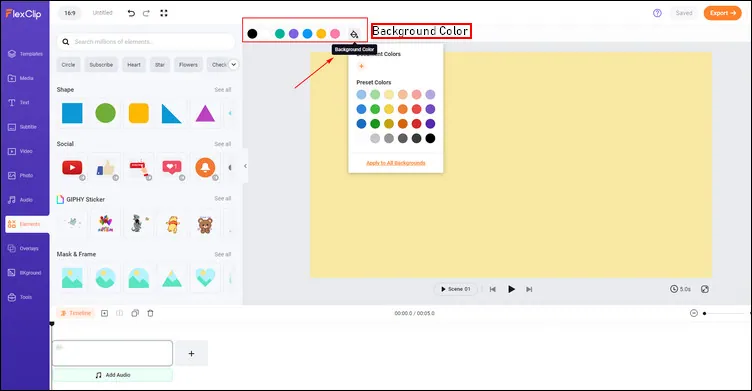The image size is (752, 391).
Task: Add a new scene icon in timeline toolbar
Action: [104, 313]
